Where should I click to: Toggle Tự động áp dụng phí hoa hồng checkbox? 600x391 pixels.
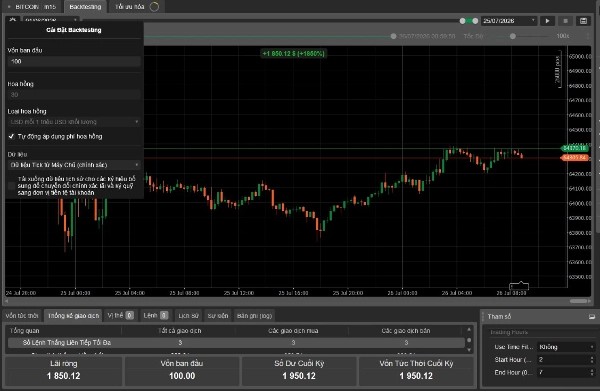click(11, 136)
